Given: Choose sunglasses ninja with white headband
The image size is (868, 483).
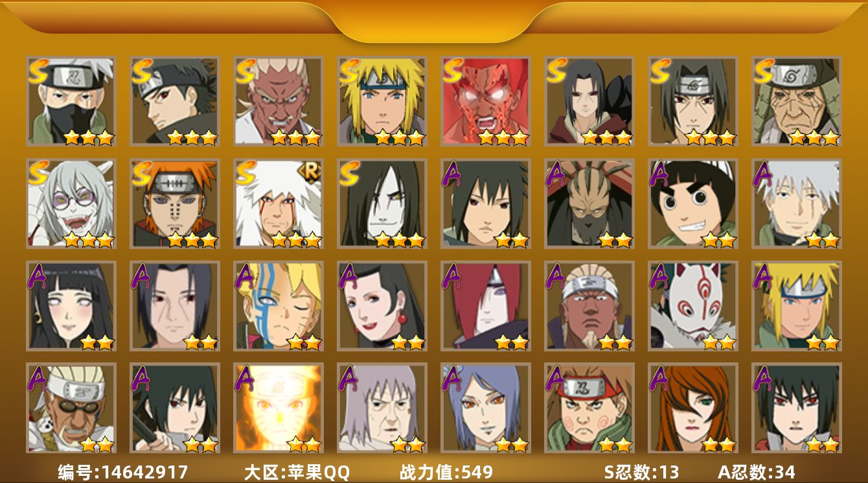Looking at the screenshot, I should tap(71, 408).
